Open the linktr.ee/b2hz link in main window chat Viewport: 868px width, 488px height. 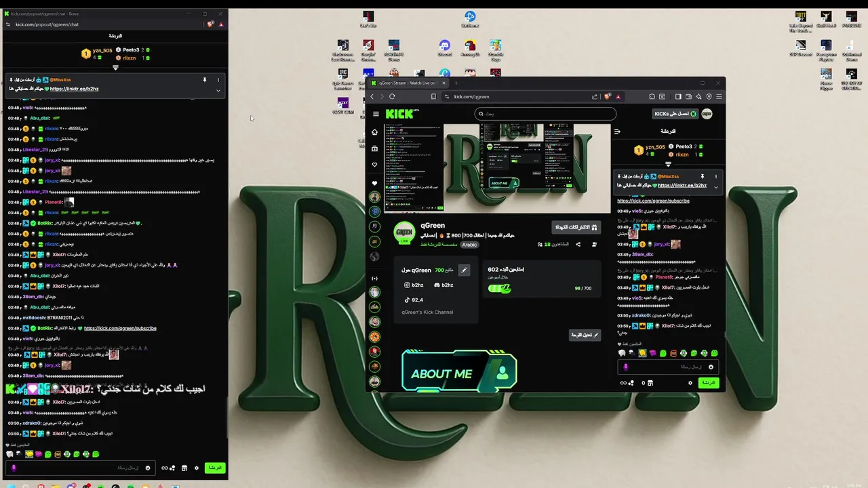point(682,185)
